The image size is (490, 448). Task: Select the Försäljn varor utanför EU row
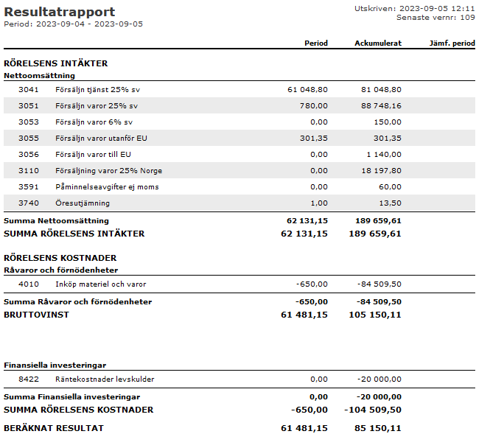click(x=100, y=138)
